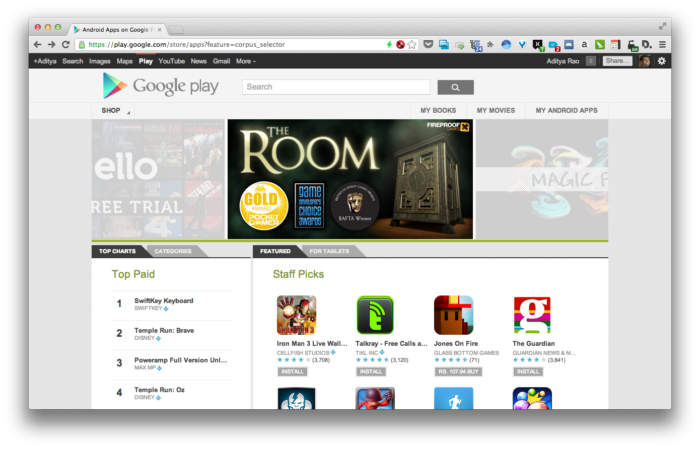Viewport: 700px width, 449px height.
Task: Install the Iron Man 3 Live Wallpaper
Action: (292, 372)
